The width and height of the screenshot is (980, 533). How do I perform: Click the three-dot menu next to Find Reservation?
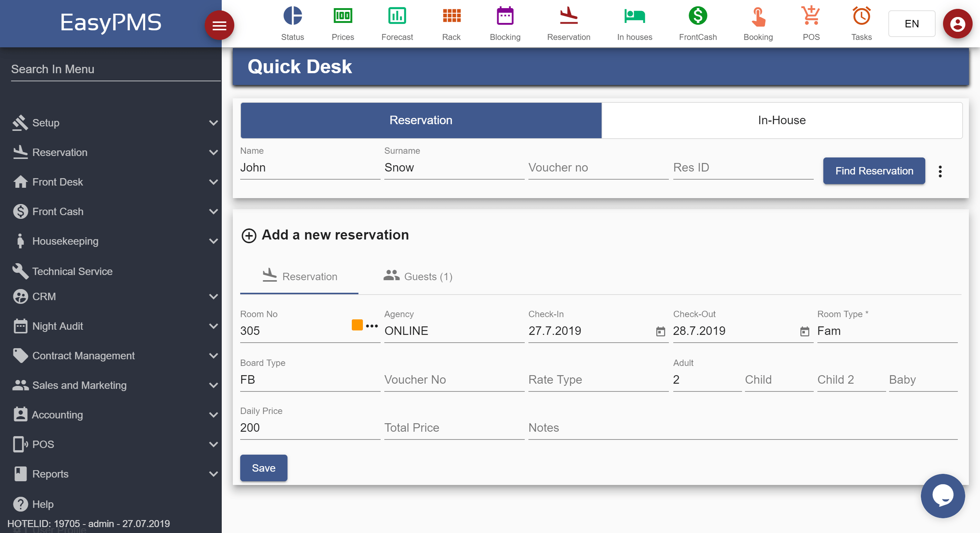pyautogui.click(x=939, y=172)
